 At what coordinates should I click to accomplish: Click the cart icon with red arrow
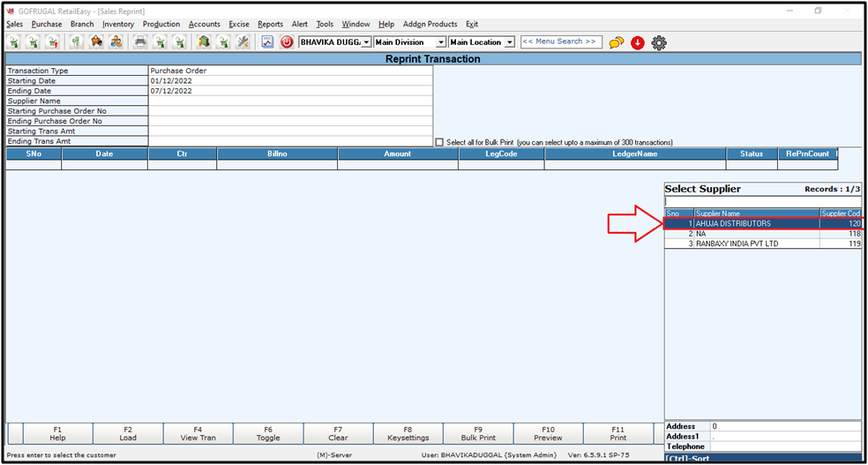click(x=52, y=41)
